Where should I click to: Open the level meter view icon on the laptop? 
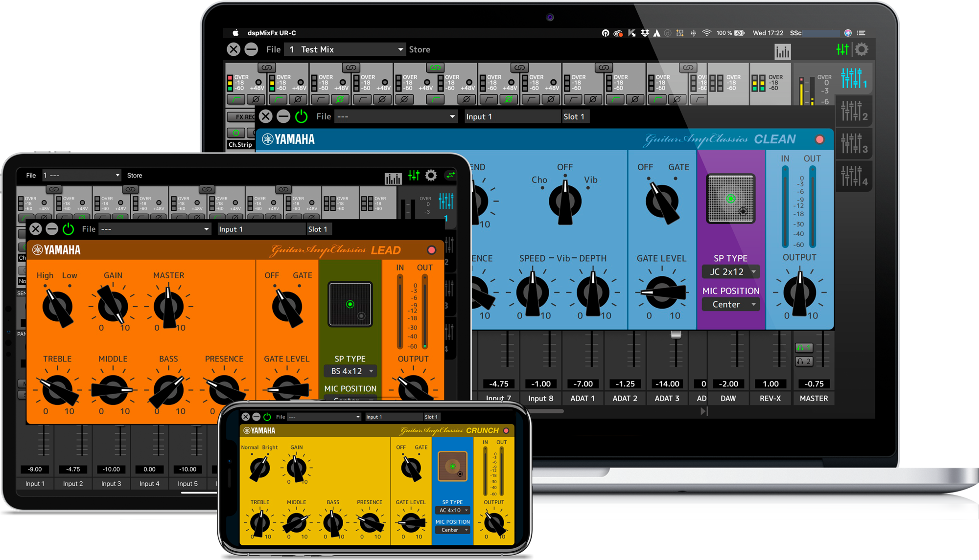pyautogui.click(x=782, y=52)
